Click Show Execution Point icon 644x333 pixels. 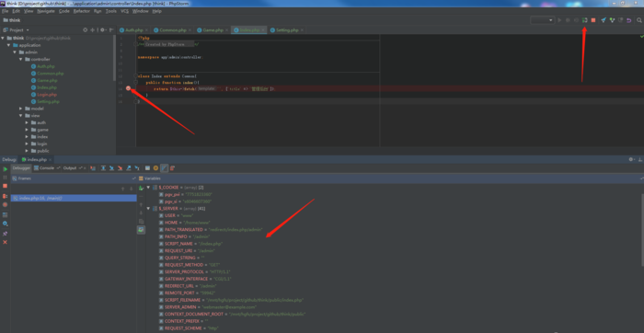click(93, 168)
